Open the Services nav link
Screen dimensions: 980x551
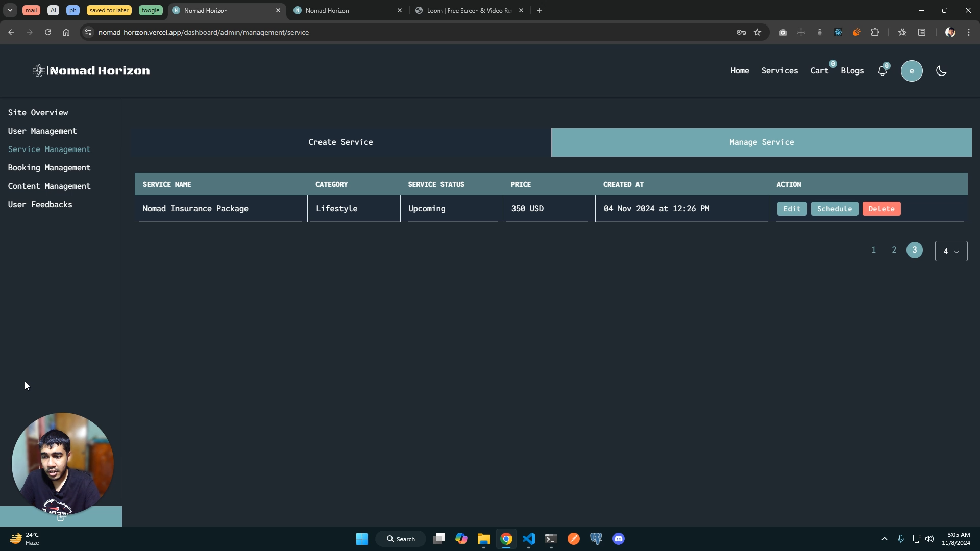click(x=779, y=71)
